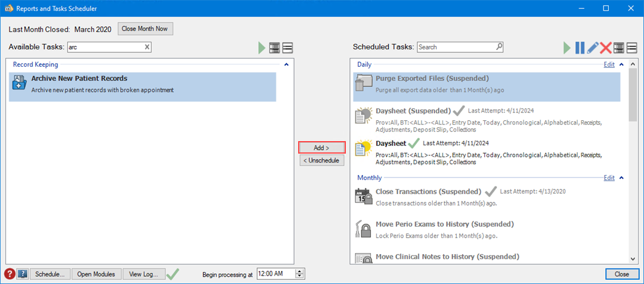Collapse the Monthly scheduled tasks group

[621, 177]
